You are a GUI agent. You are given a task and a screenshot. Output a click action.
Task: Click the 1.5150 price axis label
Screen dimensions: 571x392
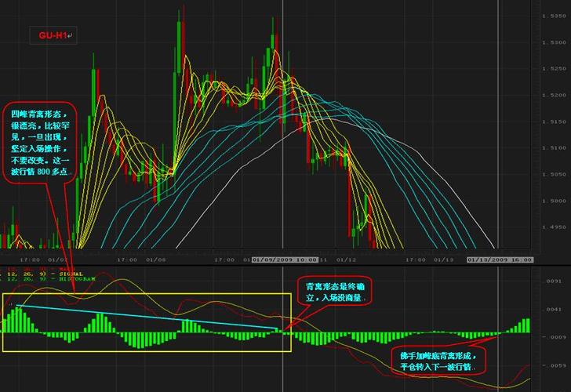pos(554,122)
